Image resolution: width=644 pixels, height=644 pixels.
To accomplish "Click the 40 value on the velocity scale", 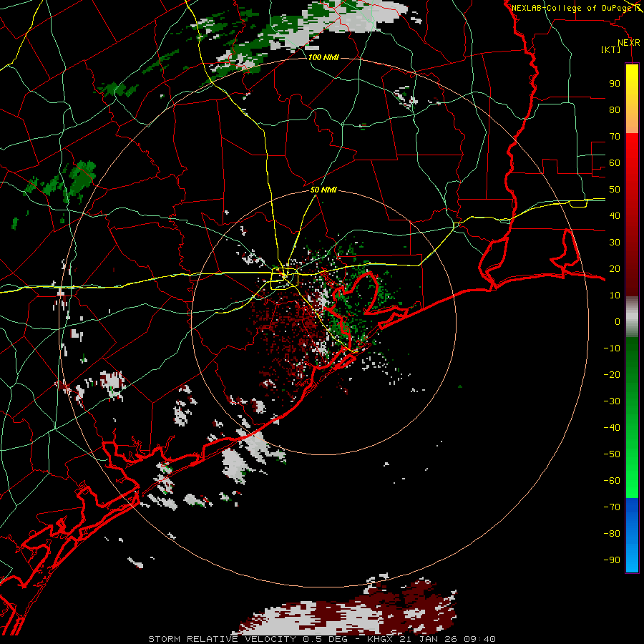I will [x=615, y=215].
